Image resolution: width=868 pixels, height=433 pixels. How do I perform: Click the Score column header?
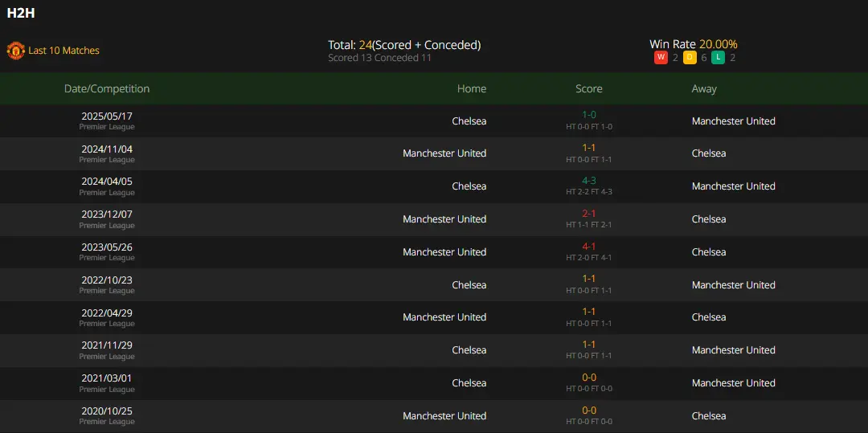(x=589, y=88)
